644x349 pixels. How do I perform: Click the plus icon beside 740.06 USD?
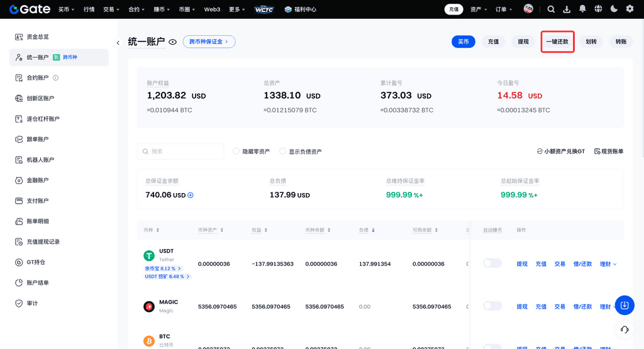[x=191, y=195]
